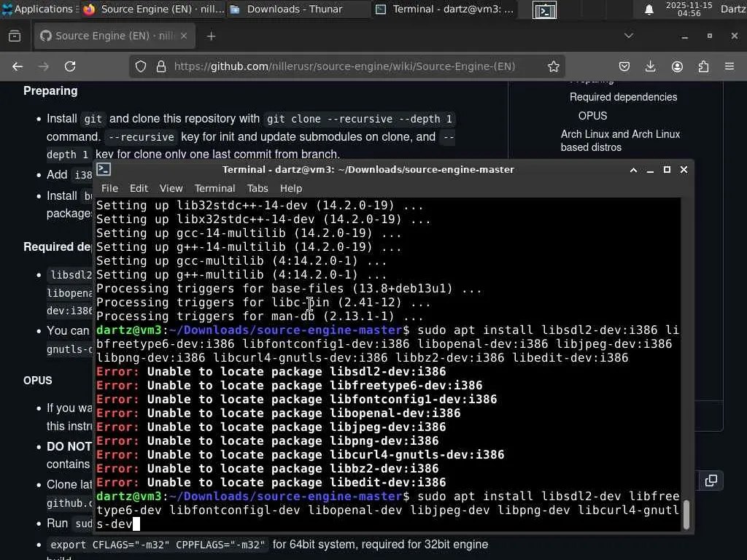Click 'Unable to locate package libedit-dev:i386' line
Screen dimensions: 747x560
[x=271, y=483]
